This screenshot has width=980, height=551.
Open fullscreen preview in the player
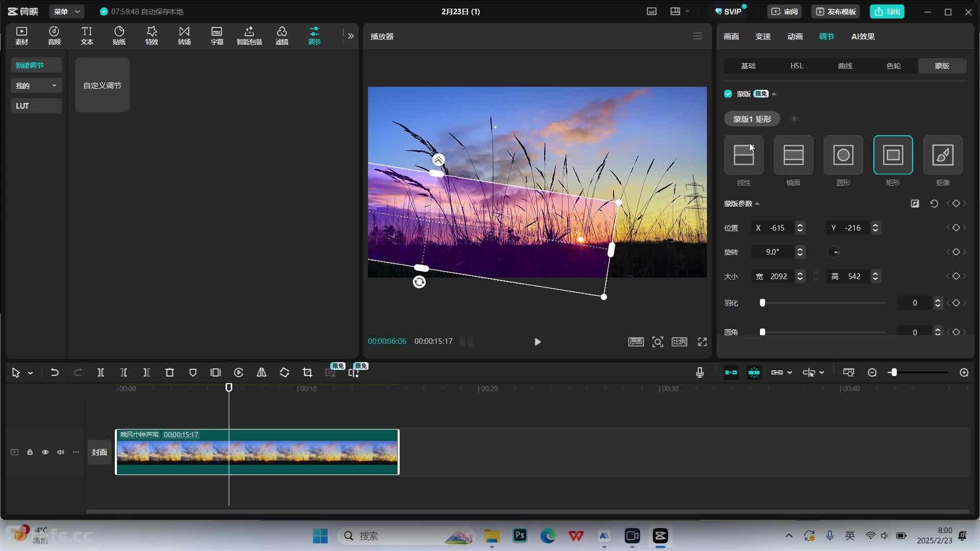click(x=702, y=342)
